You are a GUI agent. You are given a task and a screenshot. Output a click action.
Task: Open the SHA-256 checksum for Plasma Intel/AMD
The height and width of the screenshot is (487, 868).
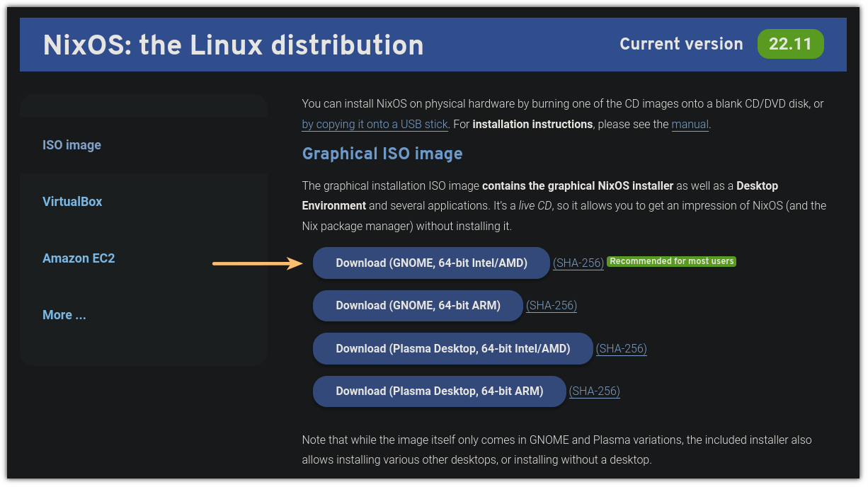[x=621, y=348]
